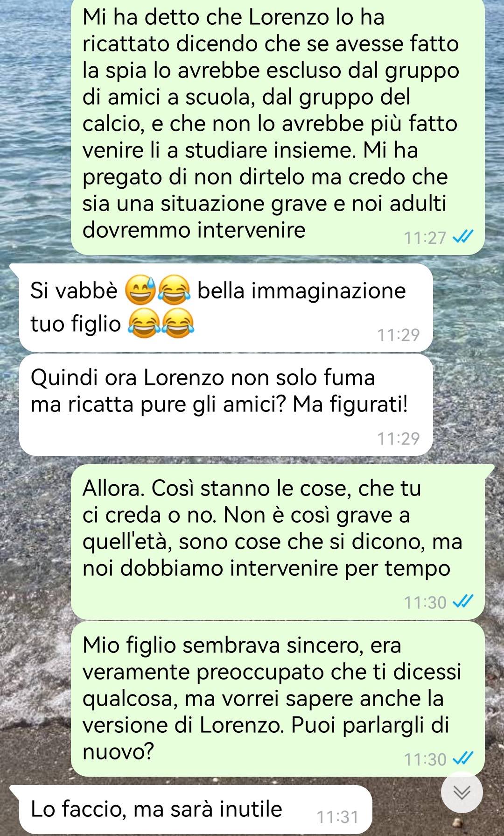
Task: Tap last laughing emoji after 'tuo figlio'
Action: tap(178, 323)
